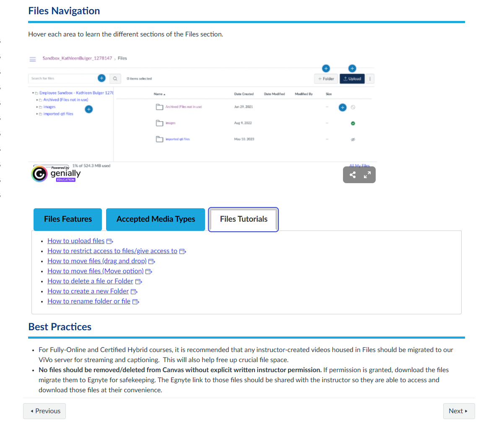Click the 1% of 524.3 MB used text

pyautogui.click(x=91, y=166)
